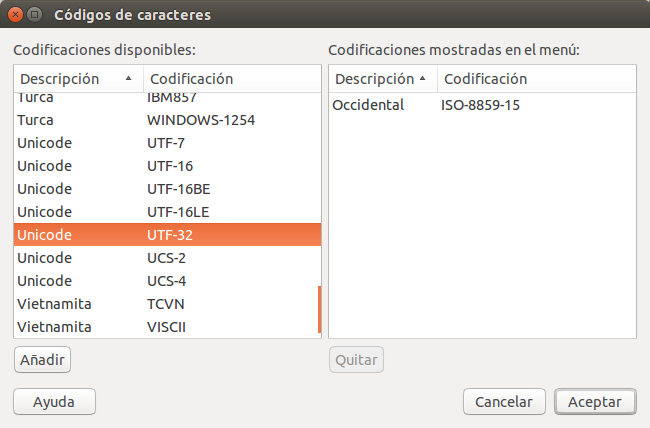The height and width of the screenshot is (428, 650).
Task: Sort shown encodings by Descripción header
Action: click(x=381, y=79)
